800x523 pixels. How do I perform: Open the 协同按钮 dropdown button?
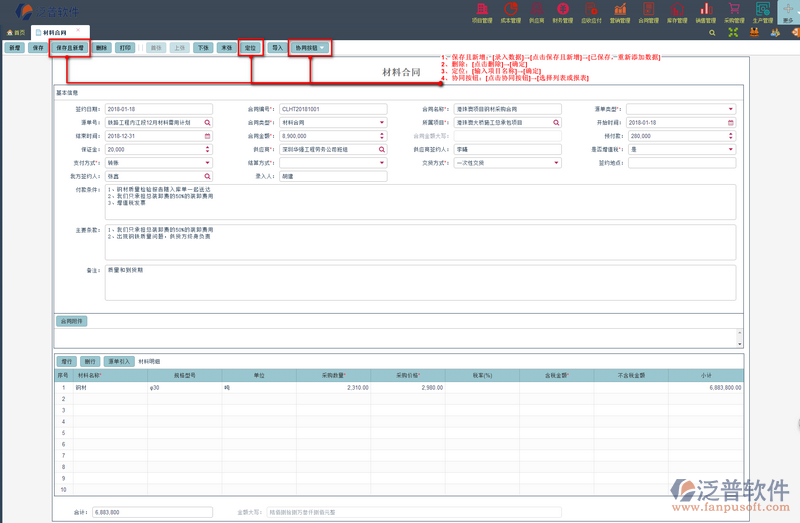tap(307, 47)
